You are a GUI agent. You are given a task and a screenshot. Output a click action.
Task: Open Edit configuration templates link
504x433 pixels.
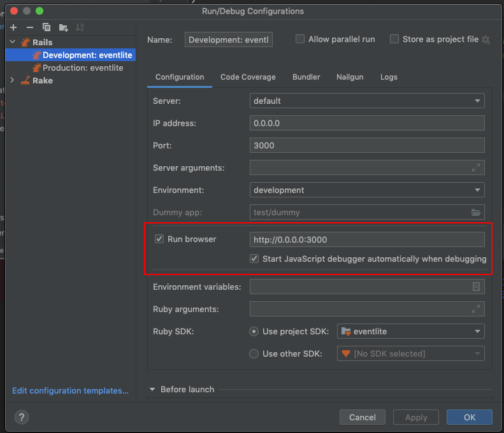point(70,390)
